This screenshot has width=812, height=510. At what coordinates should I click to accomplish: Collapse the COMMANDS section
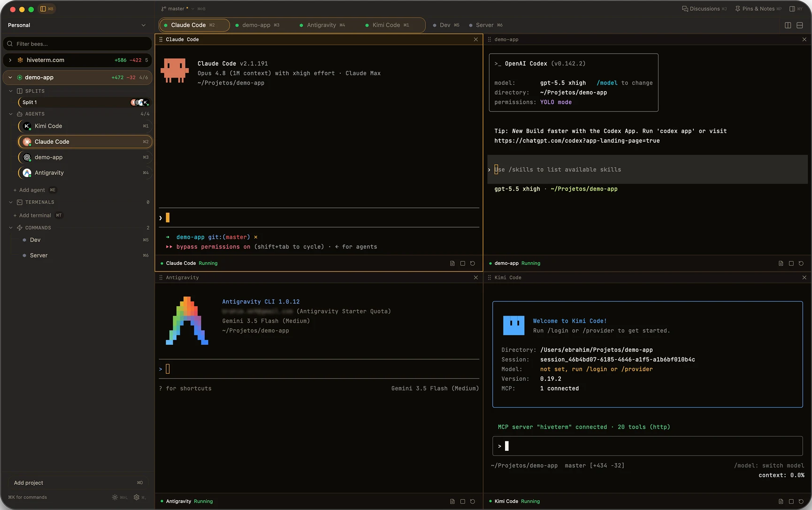[11, 228]
